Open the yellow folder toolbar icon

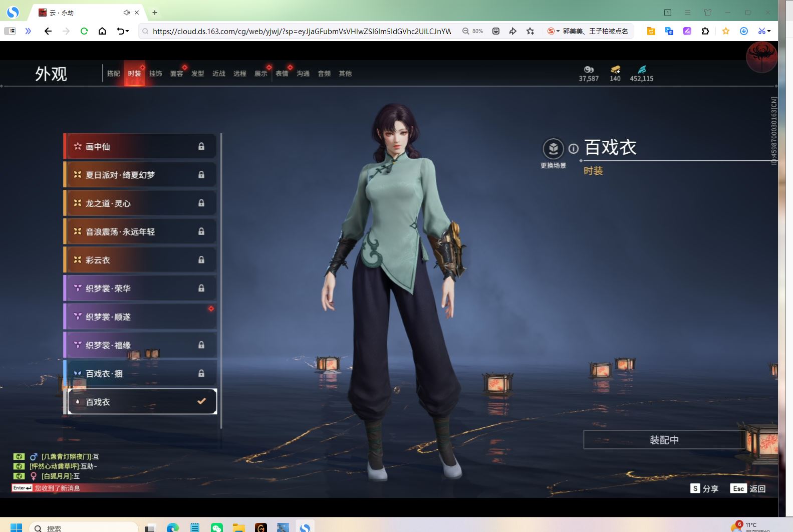click(651, 31)
